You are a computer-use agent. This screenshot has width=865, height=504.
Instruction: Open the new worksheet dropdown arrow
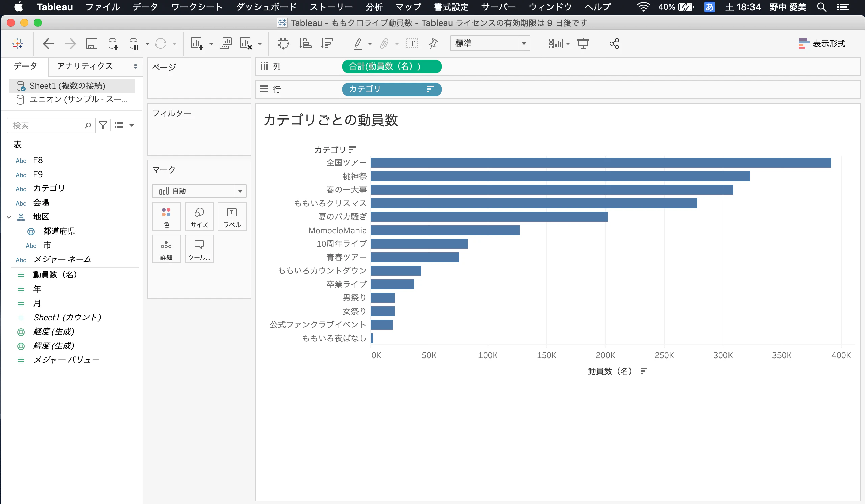pyautogui.click(x=211, y=44)
